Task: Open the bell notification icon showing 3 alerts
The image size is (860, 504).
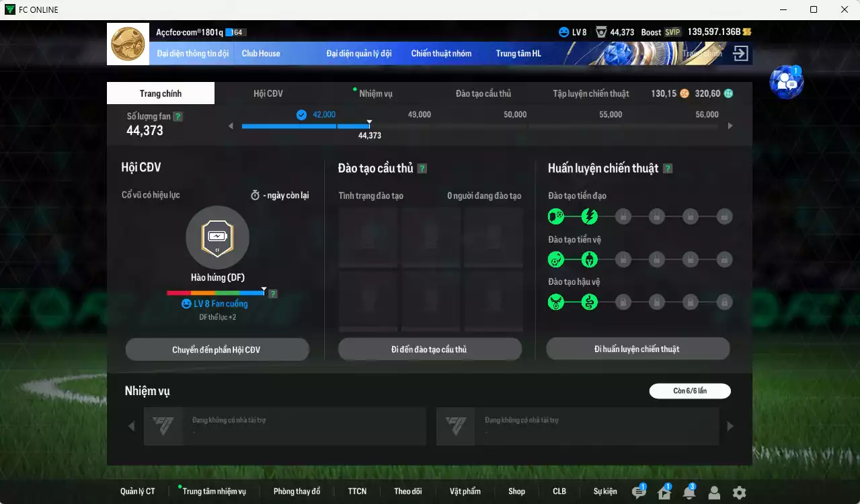Action: [x=689, y=491]
